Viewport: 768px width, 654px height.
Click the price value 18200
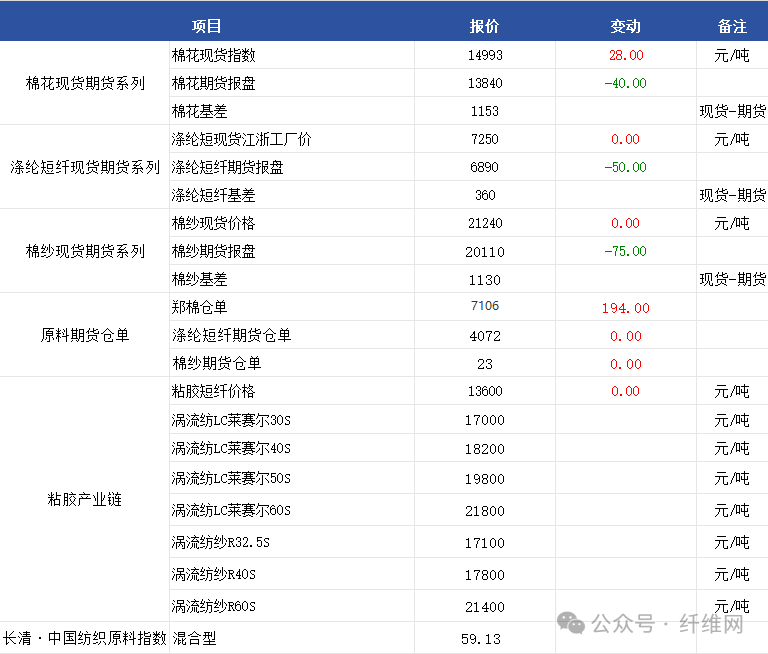[x=485, y=449]
